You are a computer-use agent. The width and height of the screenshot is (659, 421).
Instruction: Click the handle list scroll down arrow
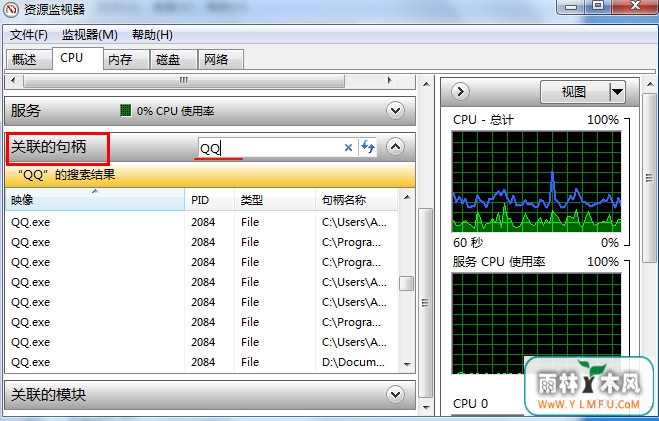tap(407, 364)
